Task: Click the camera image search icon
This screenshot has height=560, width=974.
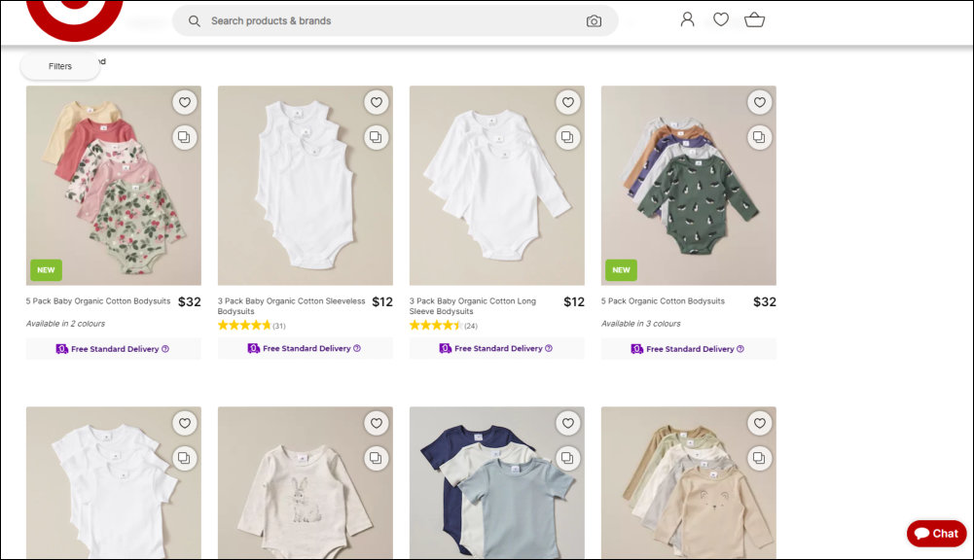Action: (x=594, y=20)
